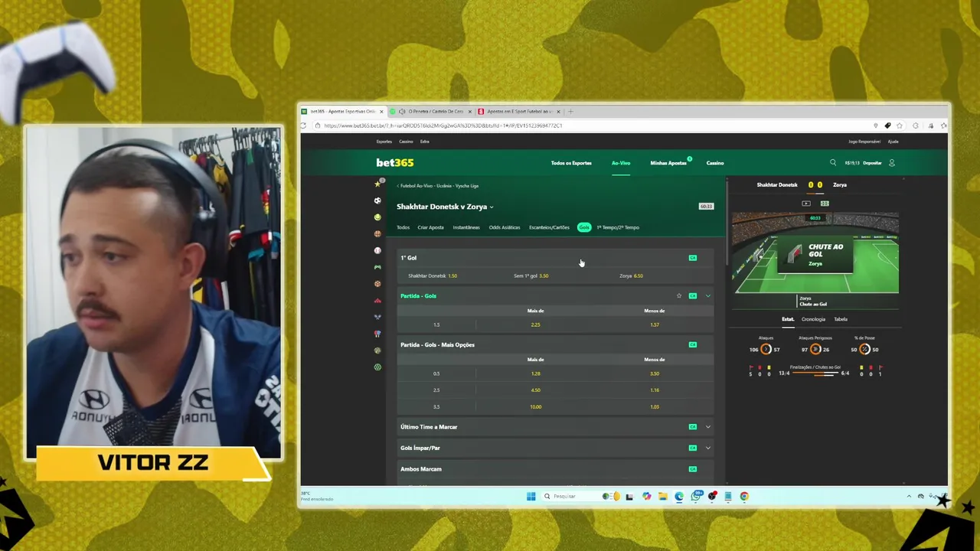Select the game controller e-sports icon
This screenshot has height=551, width=980.
pyautogui.click(x=377, y=267)
